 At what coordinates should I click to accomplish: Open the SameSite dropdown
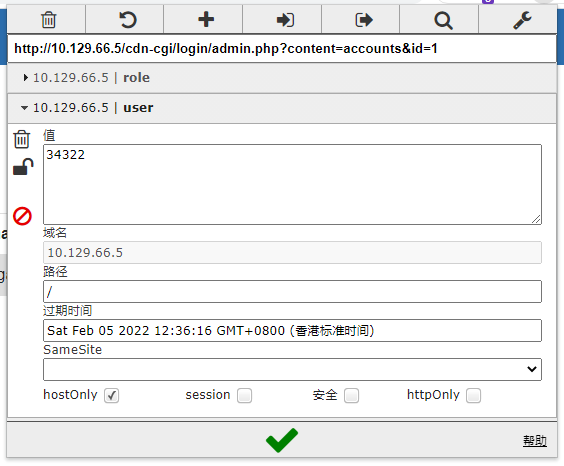(x=292, y=369)
